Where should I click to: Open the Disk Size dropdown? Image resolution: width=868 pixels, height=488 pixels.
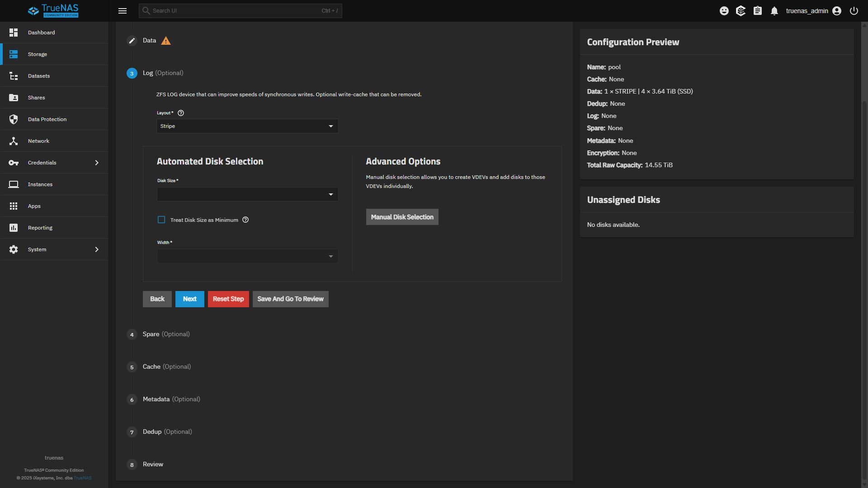point(247,194)
